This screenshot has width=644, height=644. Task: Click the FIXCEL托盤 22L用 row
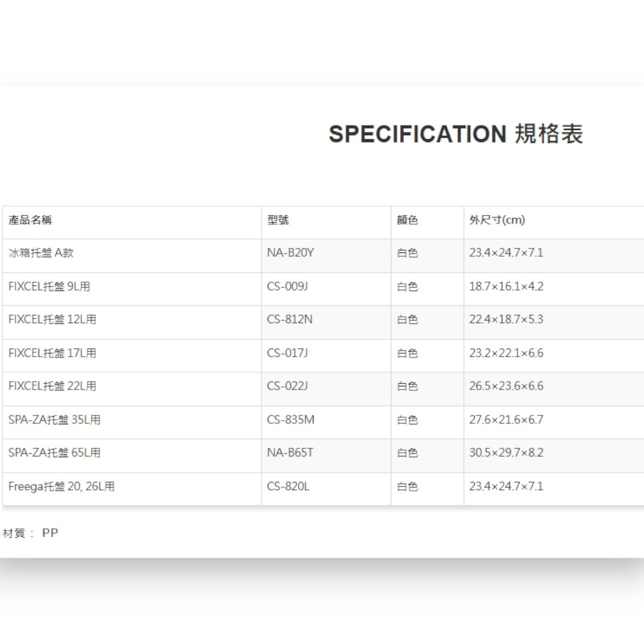pyautogui.click(x=52, y=386)
